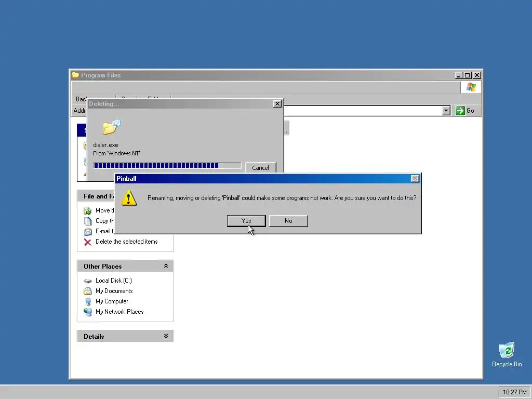Open My Computer link
Viewport: 532px width, 399px height.
click(x=112, y=301)
